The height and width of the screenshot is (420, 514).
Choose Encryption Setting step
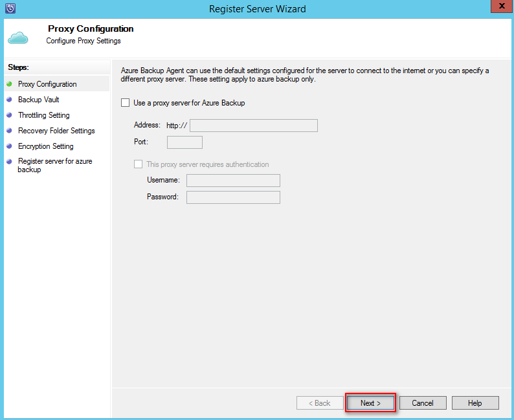46,146
